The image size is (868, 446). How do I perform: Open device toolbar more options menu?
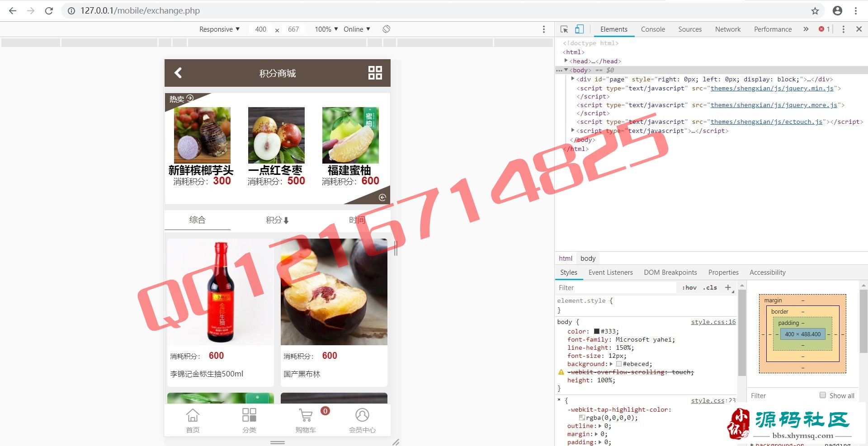(x=543, y=29)
